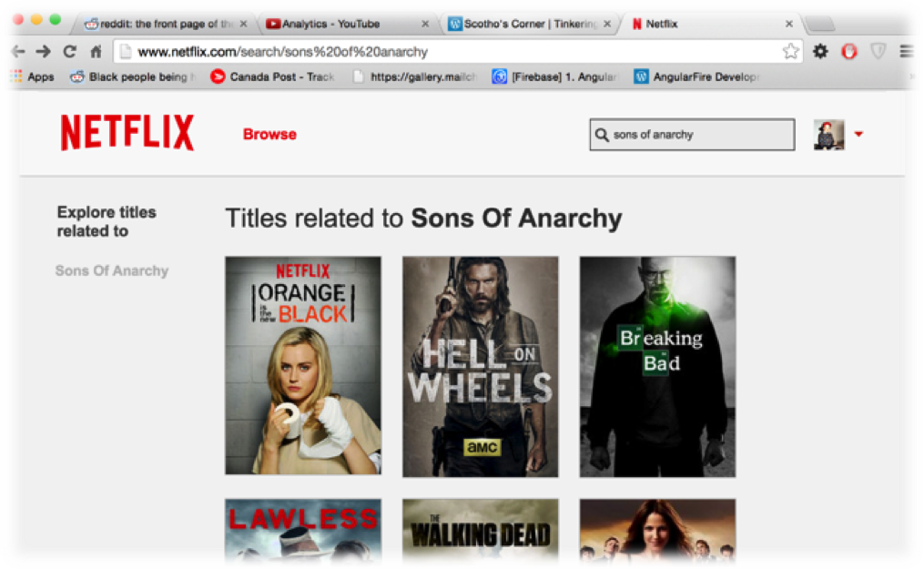Screen dimensions: 924x570
Task: Open the Orange Is the New Black poster
Action: pyautogui.click(x=303, y=365)
